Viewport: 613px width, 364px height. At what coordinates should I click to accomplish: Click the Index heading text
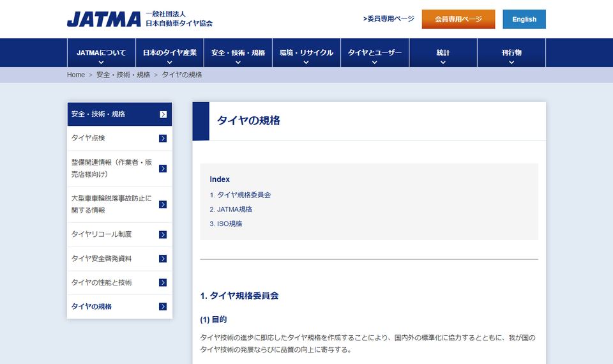pos(220,179)
